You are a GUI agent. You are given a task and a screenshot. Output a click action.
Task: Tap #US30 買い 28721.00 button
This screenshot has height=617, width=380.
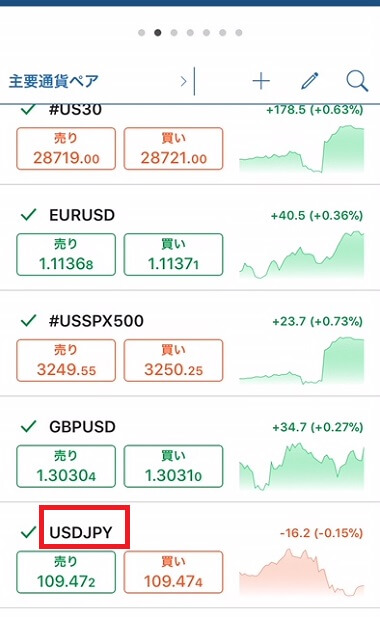(173, 149)
